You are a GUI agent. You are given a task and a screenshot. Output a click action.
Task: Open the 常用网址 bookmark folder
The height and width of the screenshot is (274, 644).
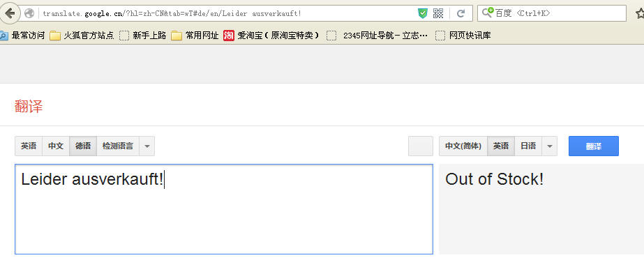click(x=195, y=36)
